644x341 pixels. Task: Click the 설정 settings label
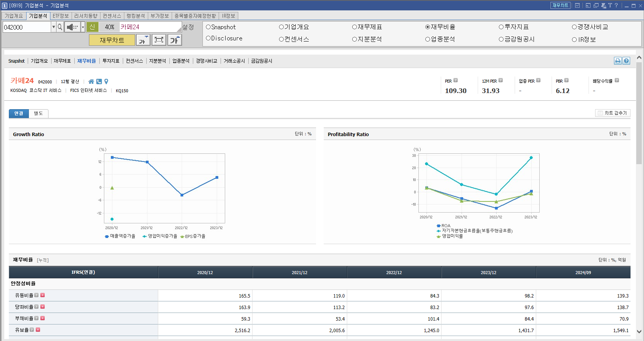point(188,27)
